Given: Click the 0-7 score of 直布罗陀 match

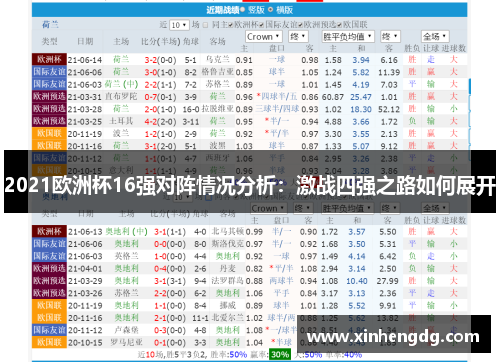Looking at the screenshot, I should [150, 97].
